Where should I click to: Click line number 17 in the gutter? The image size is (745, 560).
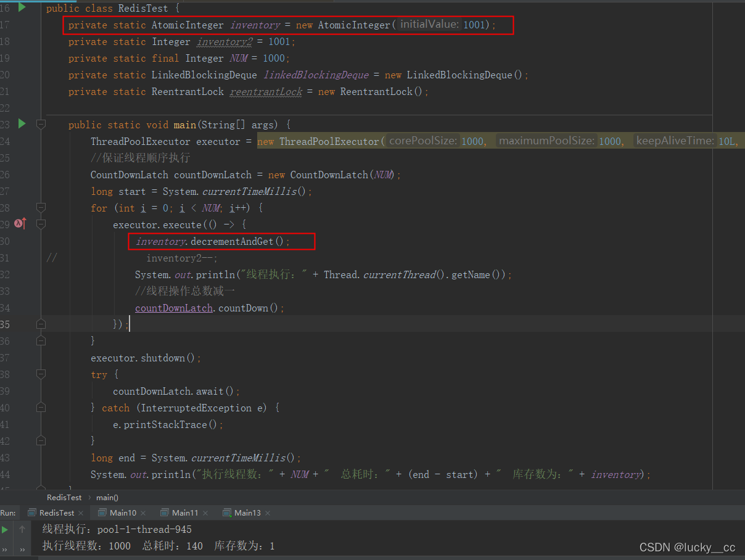tap(5, 25)
